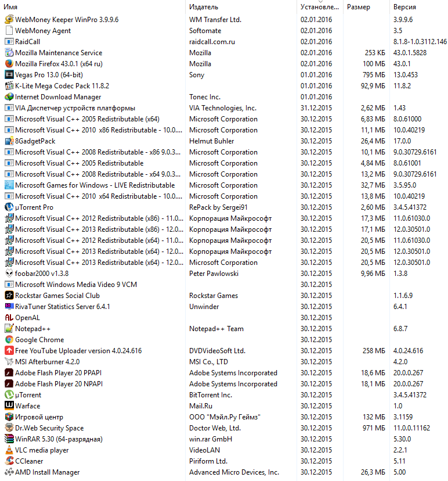This screenshot has width=448, height=481.
Task: Click the CCleaner icon
Action: click(9, 461)
